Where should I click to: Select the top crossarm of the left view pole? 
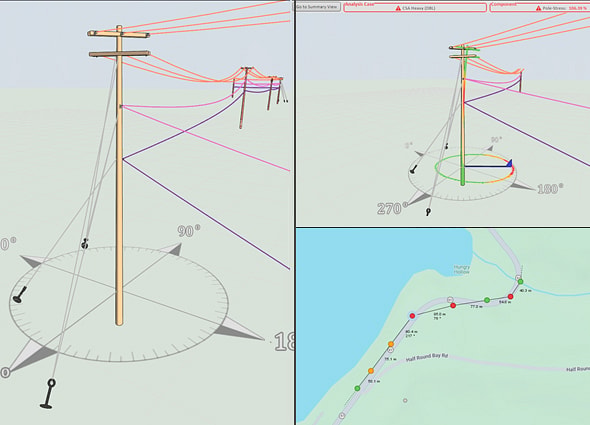tap(119, 34)
